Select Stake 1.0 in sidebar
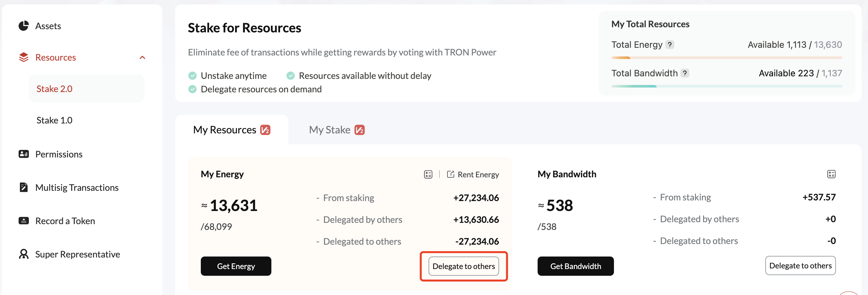Image resolution: width=868 pixels, height=295 pixels. (54, 120)
